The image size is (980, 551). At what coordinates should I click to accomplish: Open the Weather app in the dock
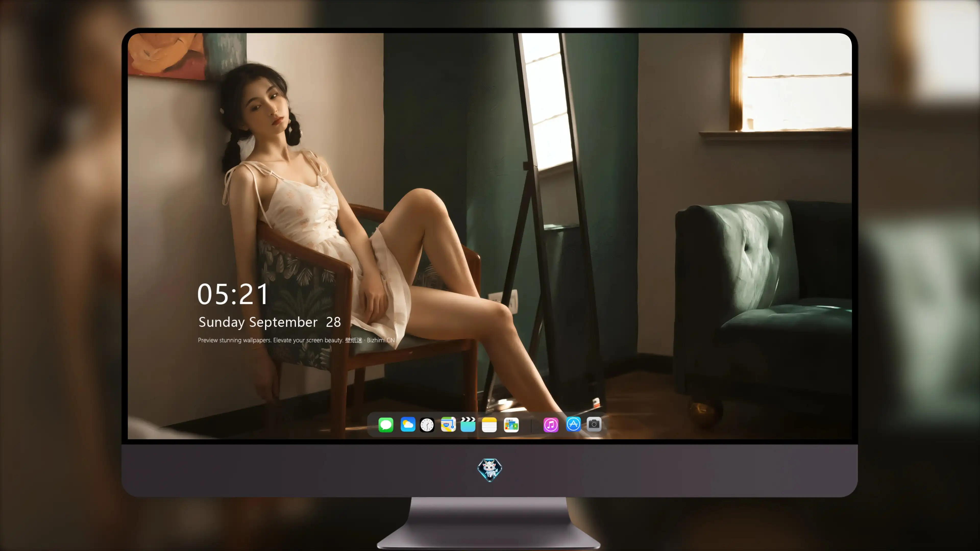pyautogui.click(x=408, y=424)
